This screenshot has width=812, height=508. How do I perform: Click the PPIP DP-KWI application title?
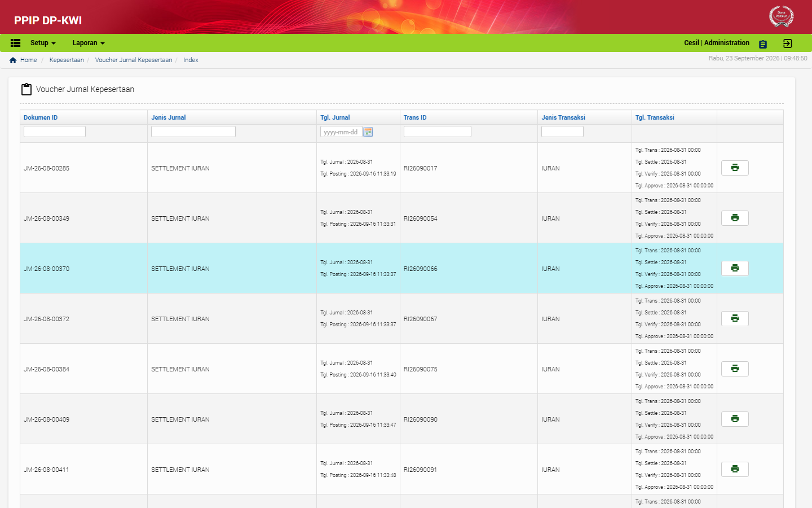point(48,20)
